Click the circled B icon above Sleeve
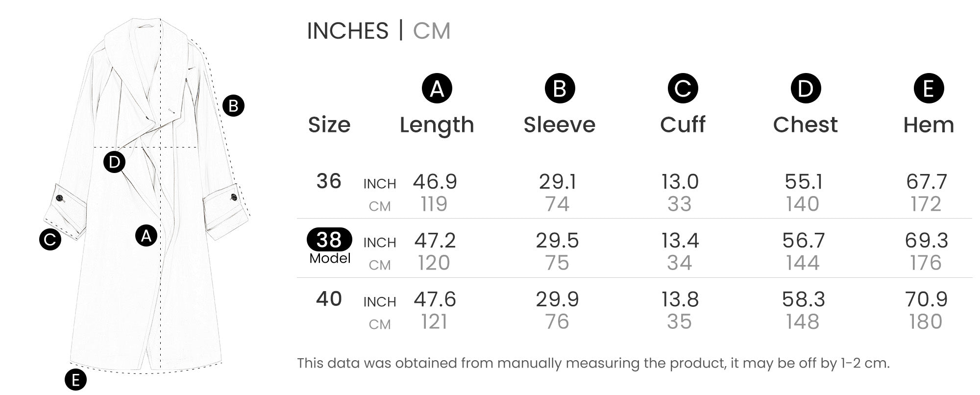 click(x=560, y=88)
